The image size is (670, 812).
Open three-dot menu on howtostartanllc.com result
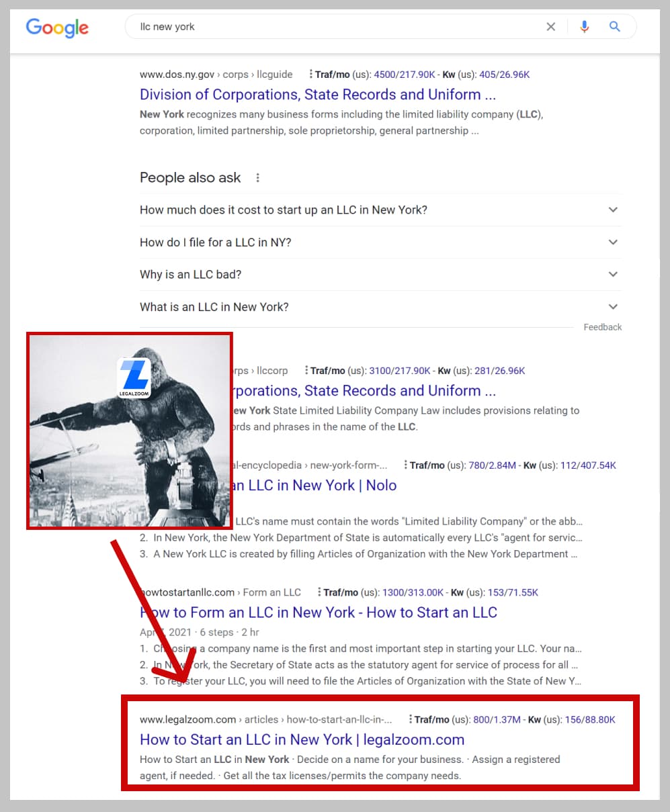coord(319,592)
